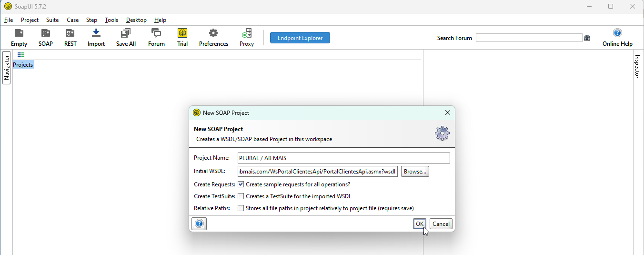Create an Empty project from toolbar
The height and width of the screenshot is (255, 644).
(19, 33)
